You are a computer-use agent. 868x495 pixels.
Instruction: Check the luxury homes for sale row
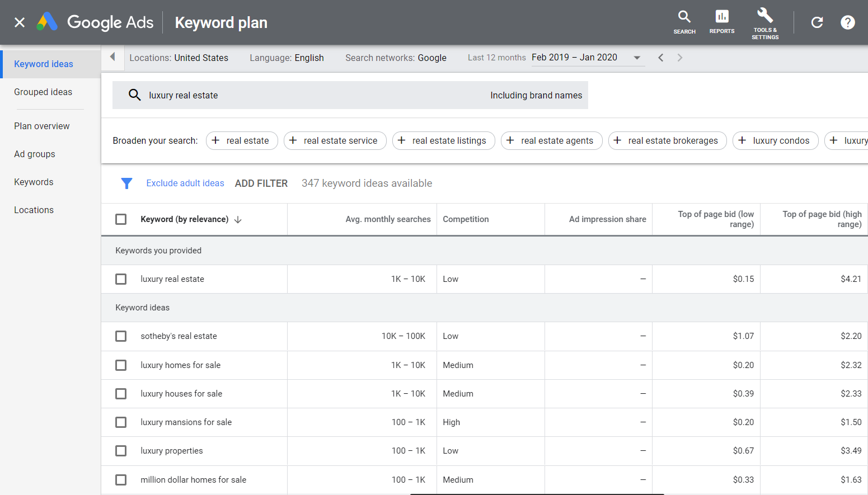[121, 365]
